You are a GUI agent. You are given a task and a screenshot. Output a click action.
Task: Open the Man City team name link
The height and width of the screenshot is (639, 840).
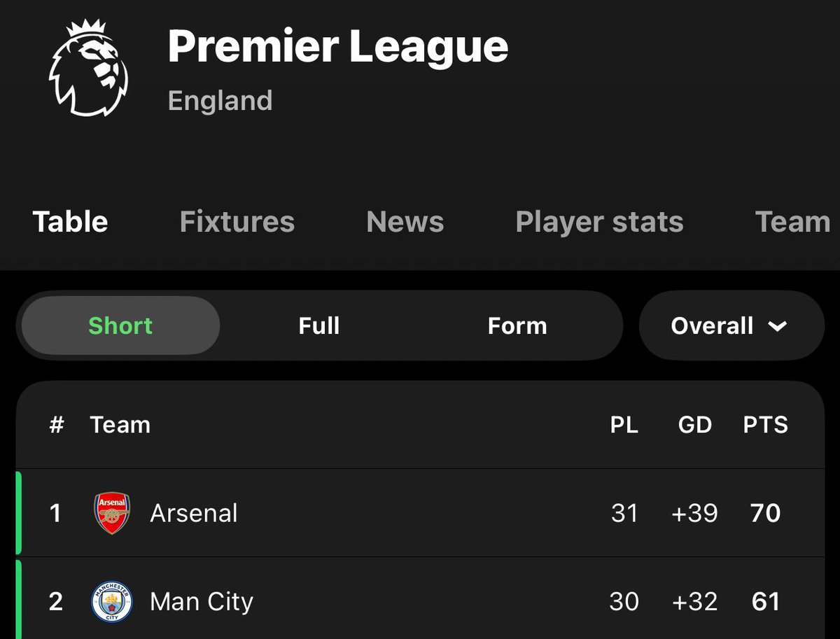[202, 601]
